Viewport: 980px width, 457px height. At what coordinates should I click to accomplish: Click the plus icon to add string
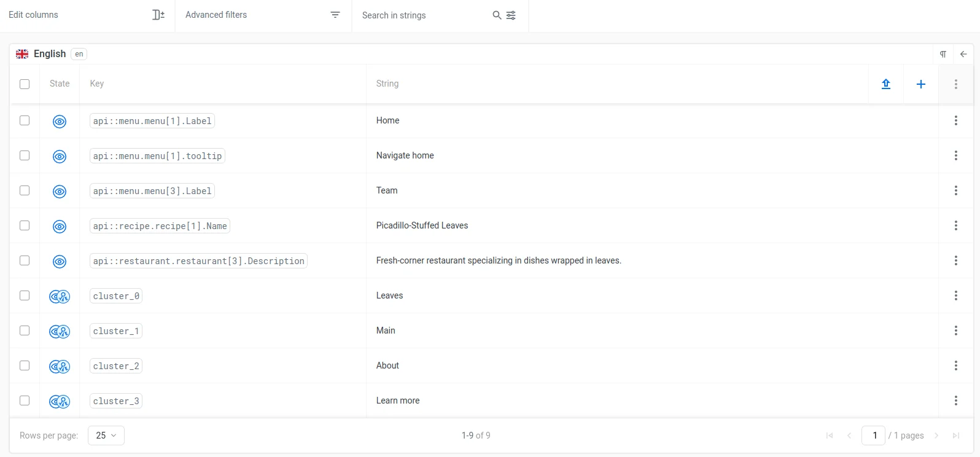tap(920, 84)
